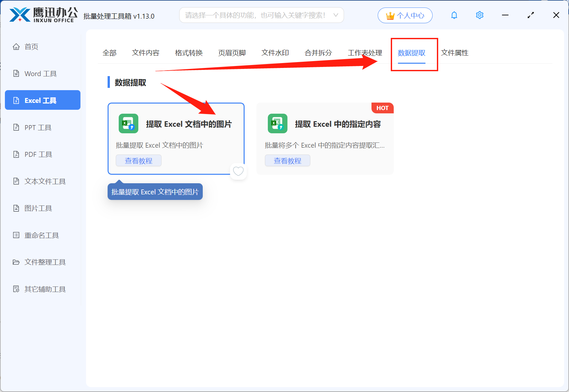Open the settings gear icon
The height and width of the screenshot is (392, 569).
pyautogui.click(x=479, y=15)
